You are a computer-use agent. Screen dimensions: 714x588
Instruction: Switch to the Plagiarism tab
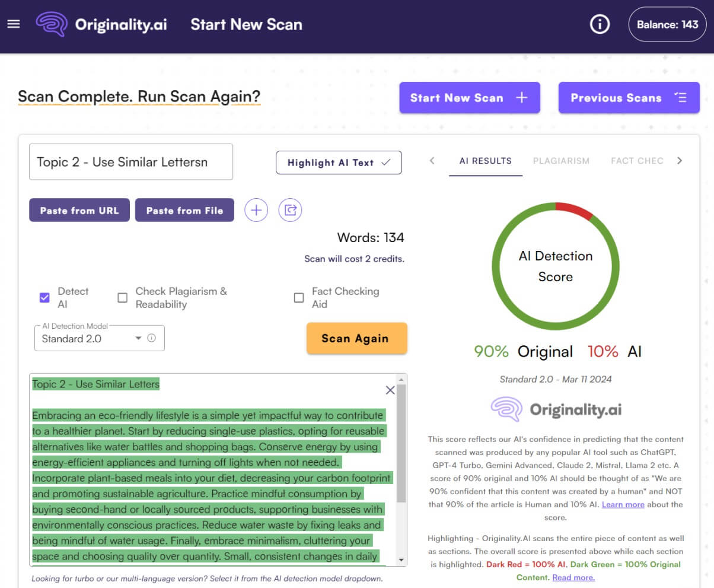click(560, 161)
